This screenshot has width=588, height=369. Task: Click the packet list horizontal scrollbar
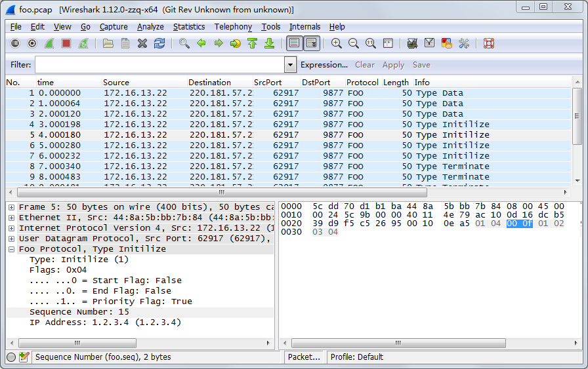tap(222, 193)
